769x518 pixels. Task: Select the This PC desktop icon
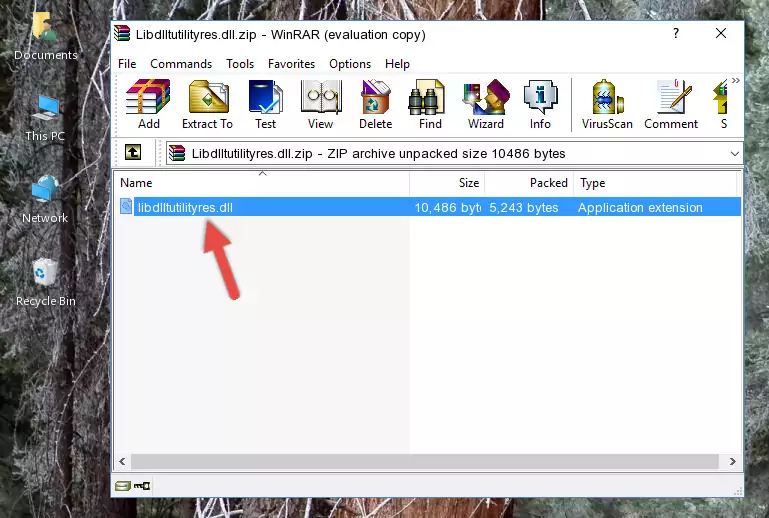(x=45, y=119)
